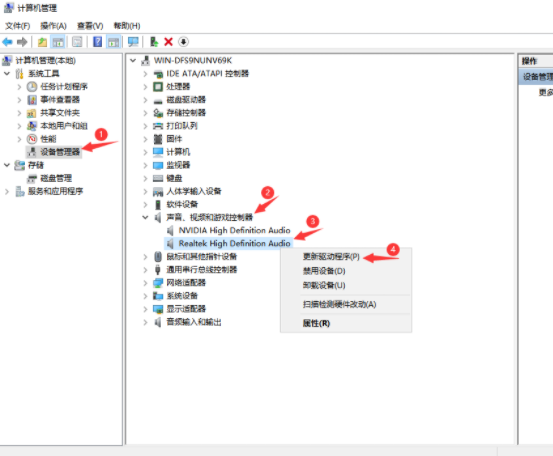Open the 操作(A) menu

[x=53, y=26]
